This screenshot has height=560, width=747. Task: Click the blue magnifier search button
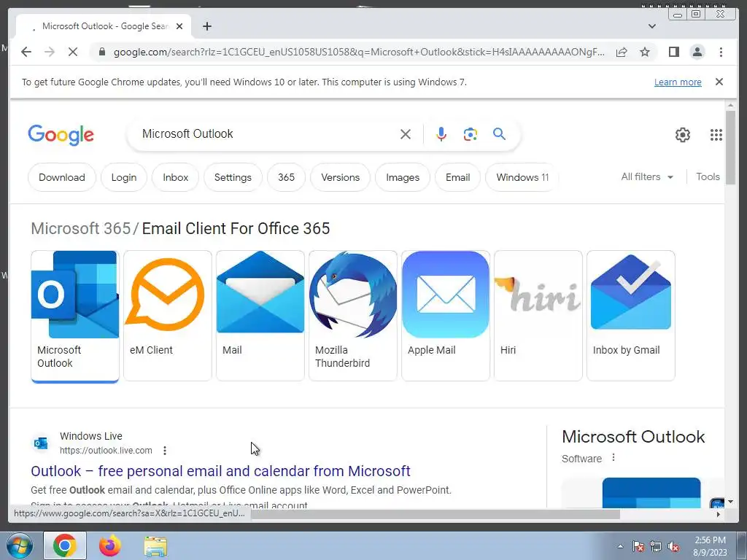[499, 134]
